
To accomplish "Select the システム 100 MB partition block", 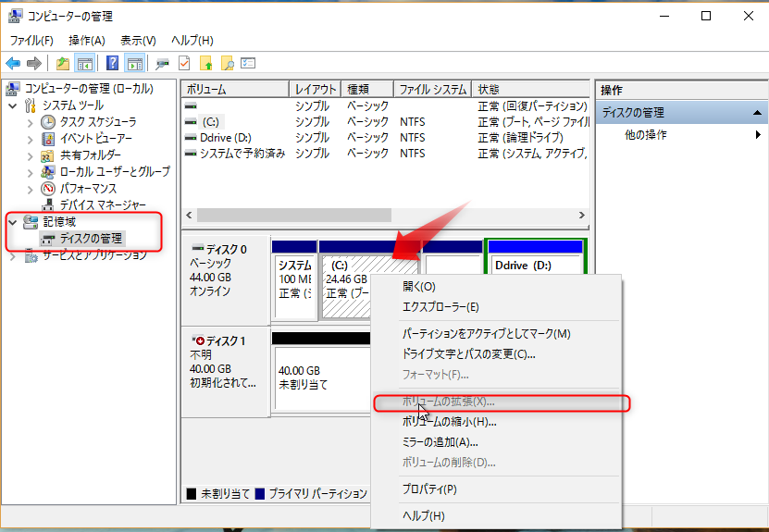I will (x=294, y=279).
